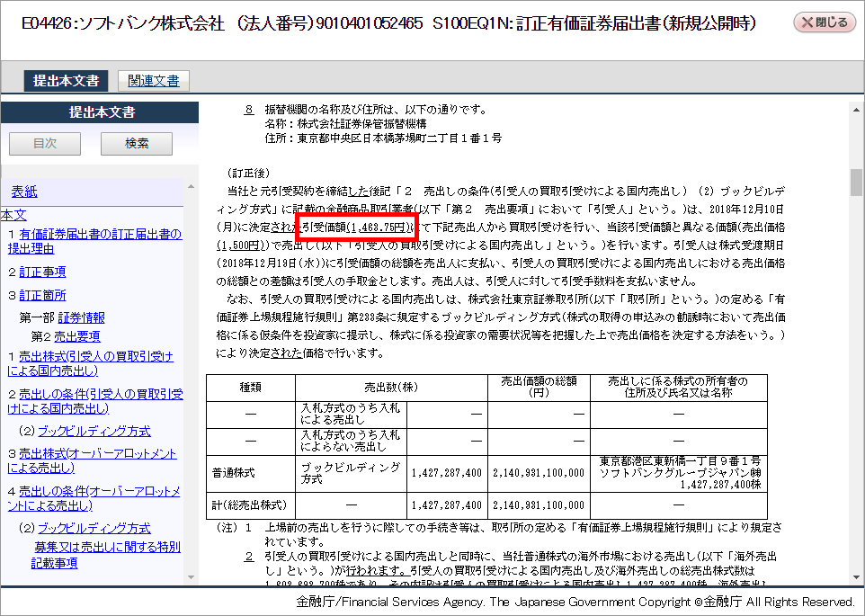Viewport: 865px width, 616px height.
Task: Click 東京都中央区日本橋茅場町 address line
Action: pyautogui.click(x=383, y=138)
